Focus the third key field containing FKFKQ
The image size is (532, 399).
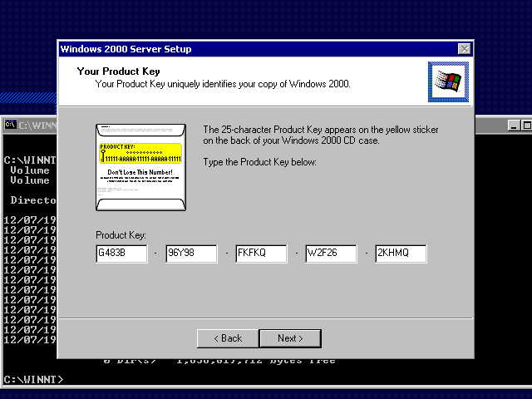coord(261,254)
